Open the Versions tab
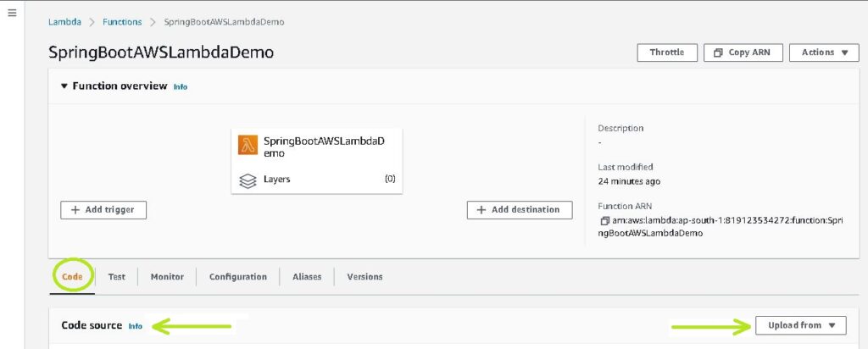 (x=364, y=276)
